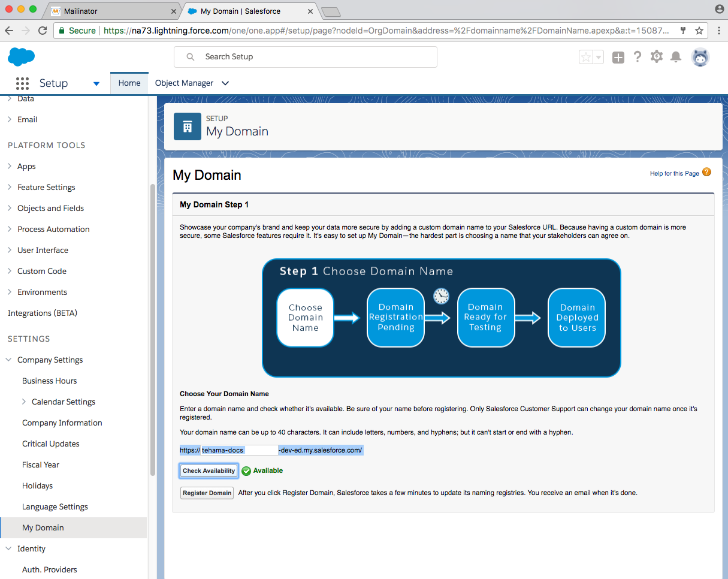Click the favorites star icon

[585, 57]
